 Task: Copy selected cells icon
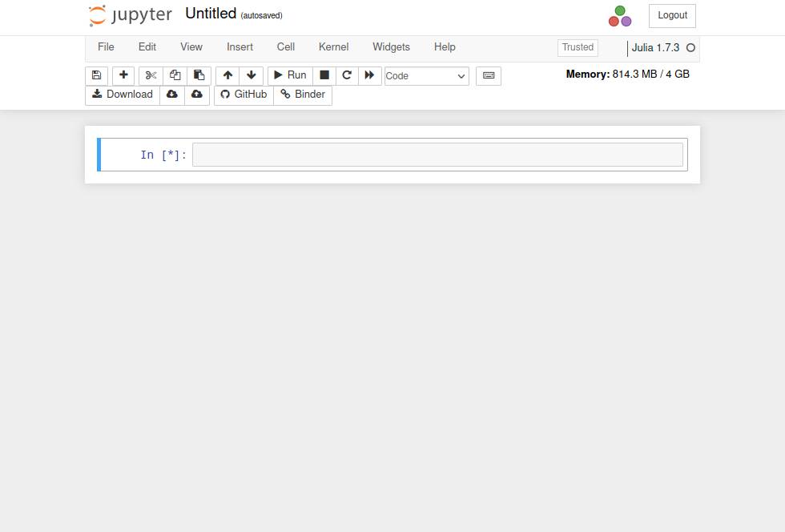click(x=175, y=75)
